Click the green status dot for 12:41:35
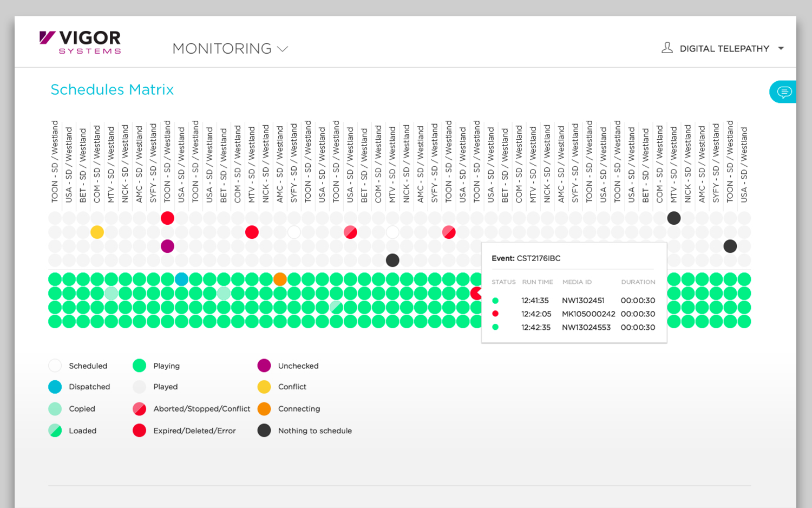Viewport: 812px width, 508px height. [495, 301]
